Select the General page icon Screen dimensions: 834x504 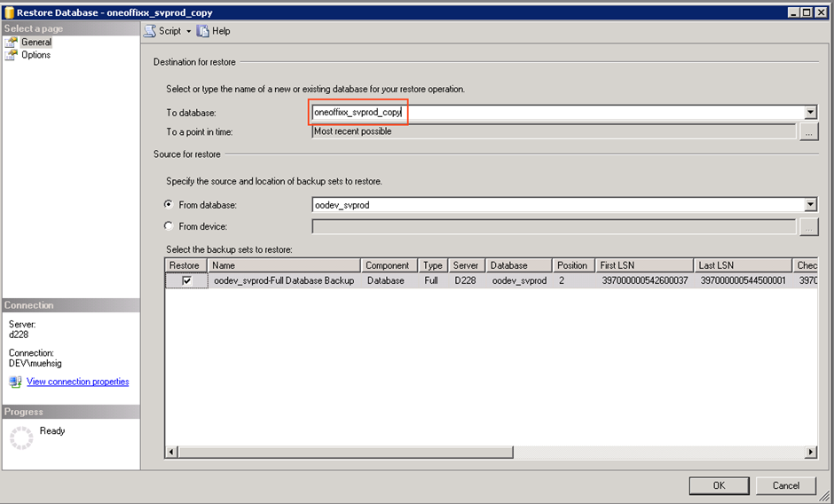tap(12, 42)
